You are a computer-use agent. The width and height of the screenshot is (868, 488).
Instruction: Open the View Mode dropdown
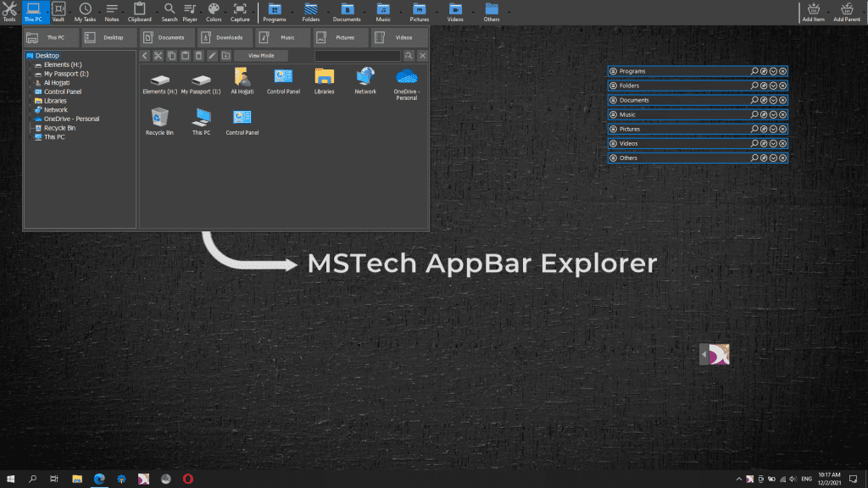coord(261,55)
